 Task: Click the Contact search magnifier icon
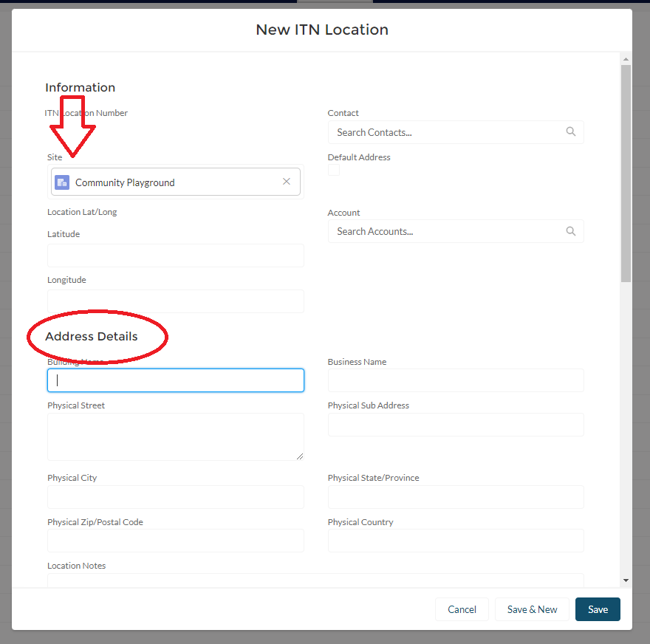point(570,132)
